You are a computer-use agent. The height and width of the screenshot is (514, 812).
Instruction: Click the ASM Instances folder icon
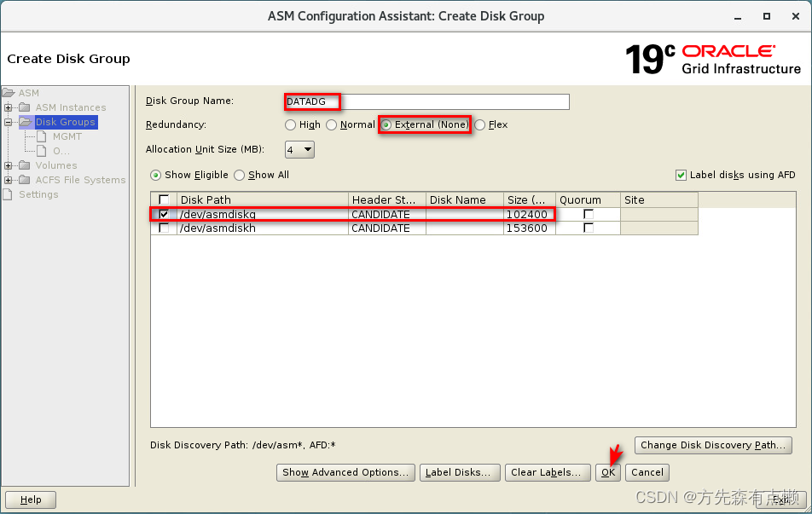25,107
